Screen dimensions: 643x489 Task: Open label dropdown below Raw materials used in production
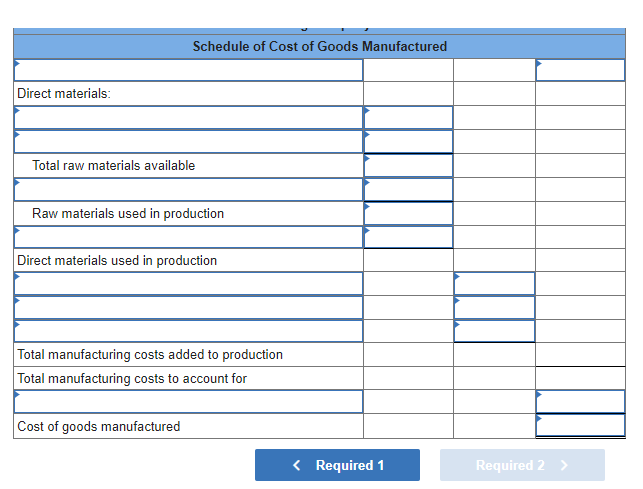189,237
